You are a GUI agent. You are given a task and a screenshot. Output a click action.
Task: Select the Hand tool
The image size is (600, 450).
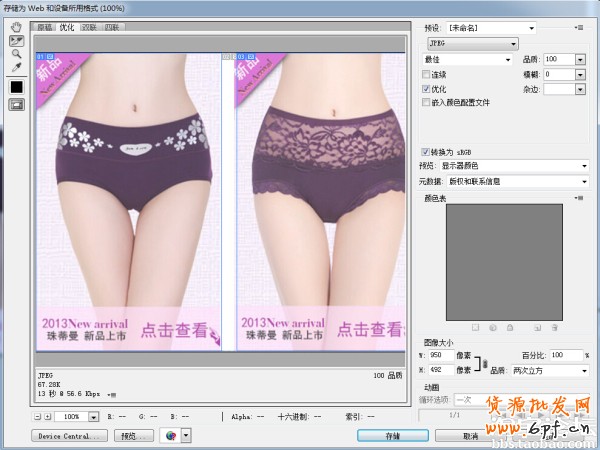(x=16, y=26)
